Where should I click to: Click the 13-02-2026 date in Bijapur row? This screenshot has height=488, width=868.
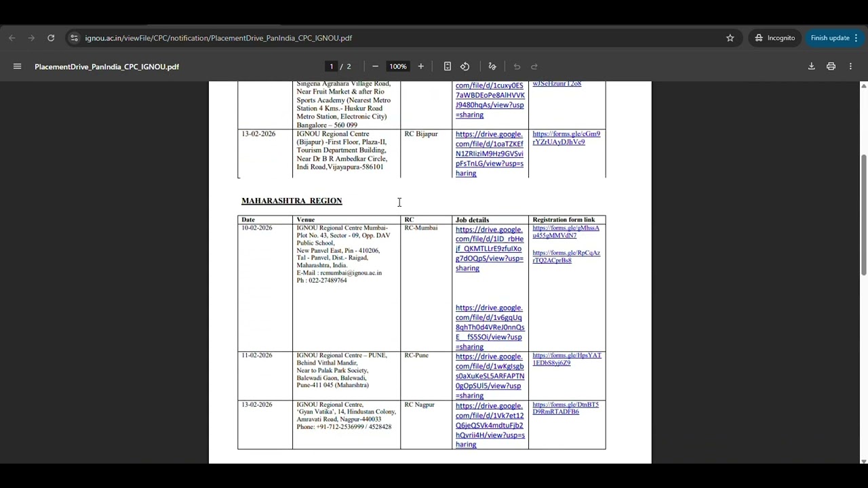coord(258,134)
